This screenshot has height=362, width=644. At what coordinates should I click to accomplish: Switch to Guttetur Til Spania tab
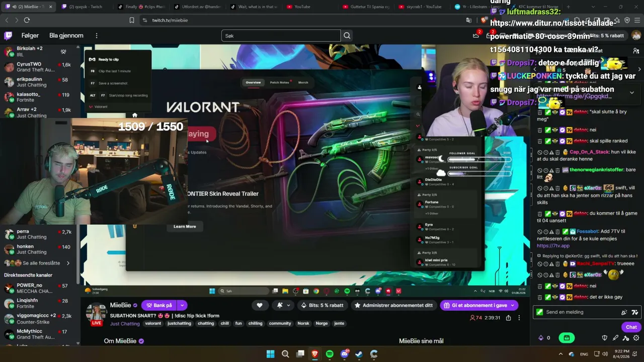click(x=366, y=7)
